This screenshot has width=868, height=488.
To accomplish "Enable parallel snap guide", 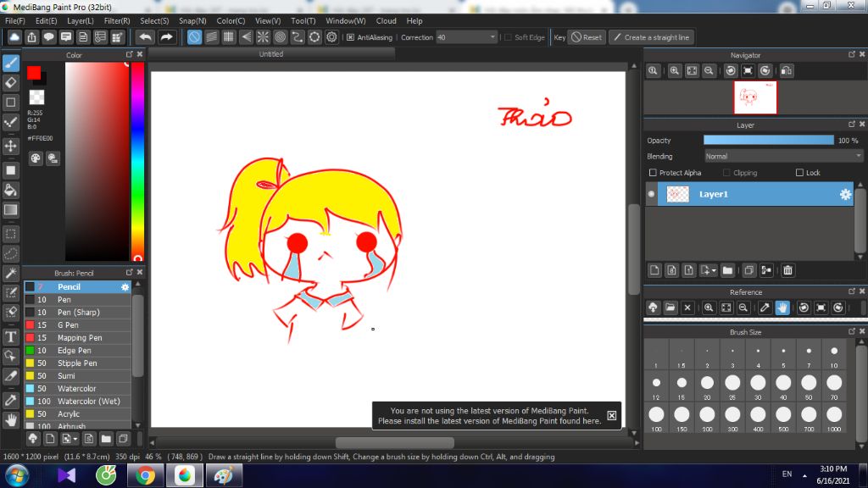I will 211,37.
